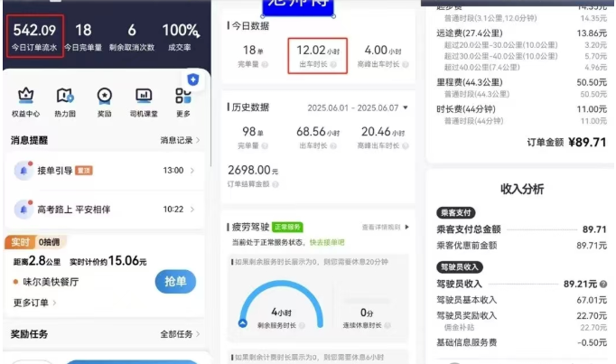Open the 司机课堂 driver classroom icon
Viewport: 616px width, 364px height.
[x=144, y=96]
